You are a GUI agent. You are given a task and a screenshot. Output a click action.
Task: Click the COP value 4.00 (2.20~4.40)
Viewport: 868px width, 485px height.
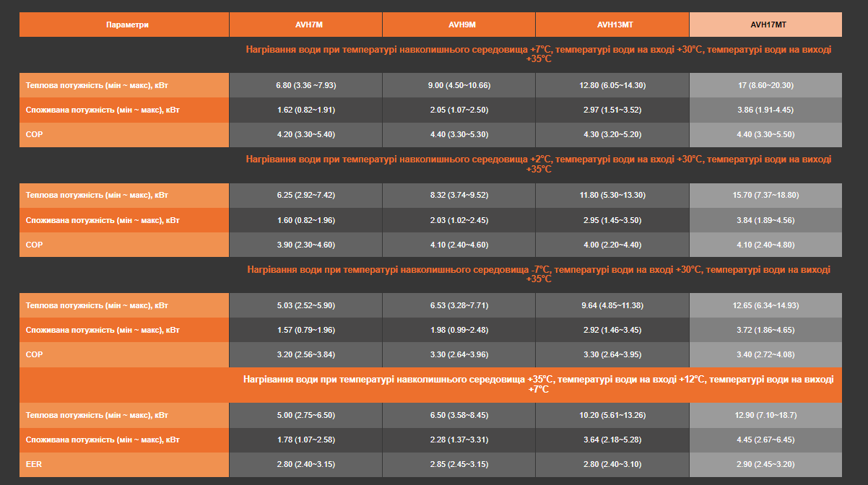tap(612, 245)
